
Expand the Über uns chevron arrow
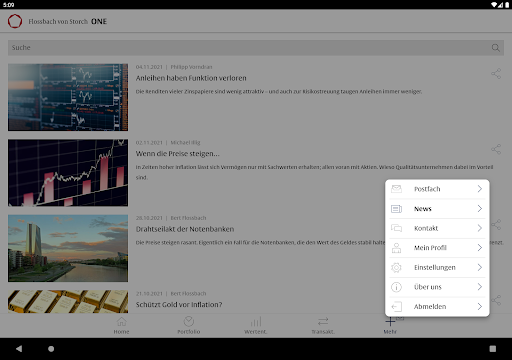pyautogui.click(x=480, y=287)
